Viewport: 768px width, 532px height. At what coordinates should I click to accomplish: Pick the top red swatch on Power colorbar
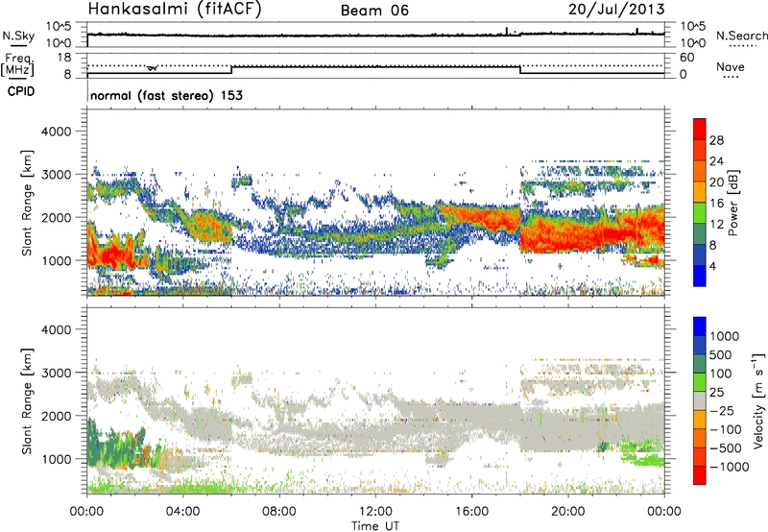700,129
